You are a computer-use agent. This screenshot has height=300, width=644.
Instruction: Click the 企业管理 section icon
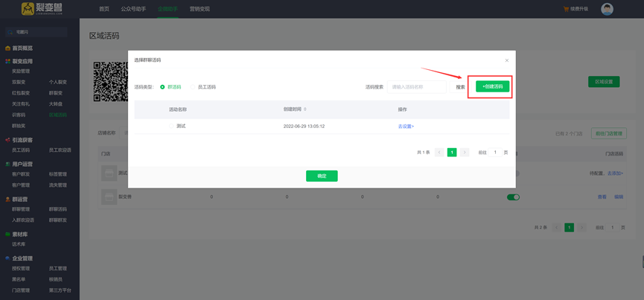7,258
